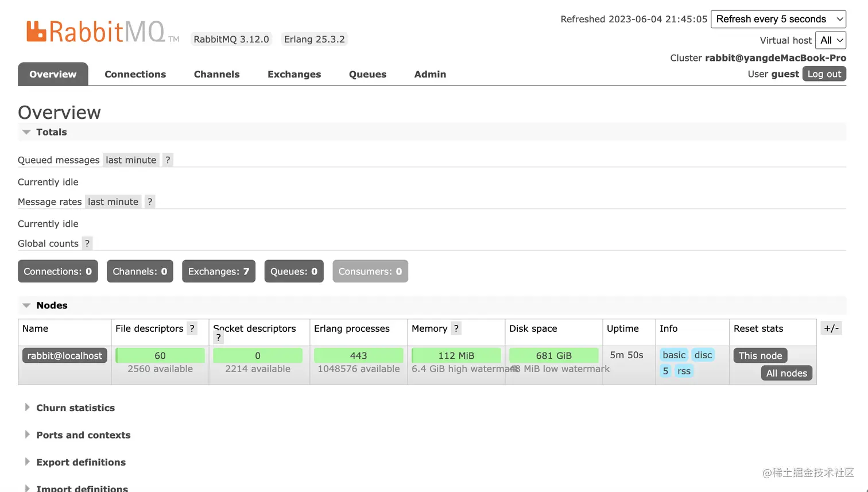Viewport: 868px width, 492px height.
Task: Open help for Global counts
Action: coord(87,243)
